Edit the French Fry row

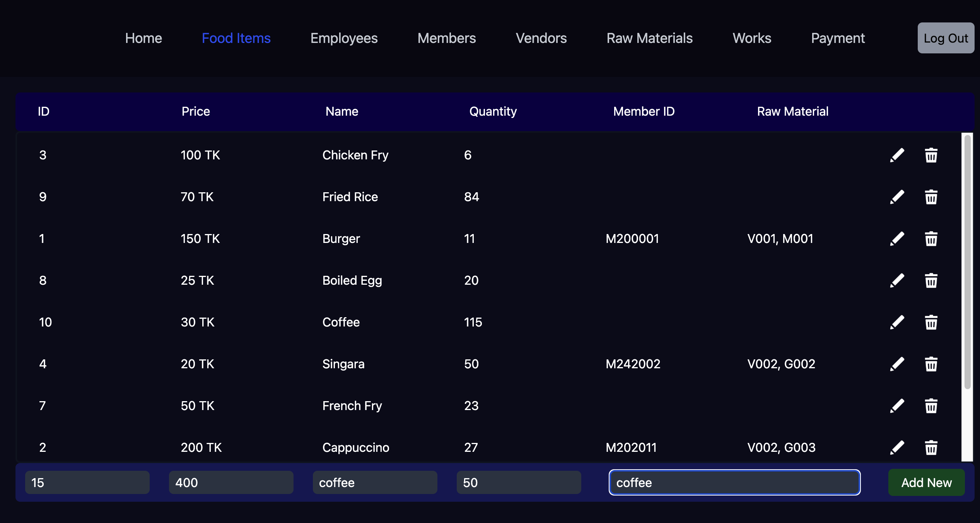897,406
